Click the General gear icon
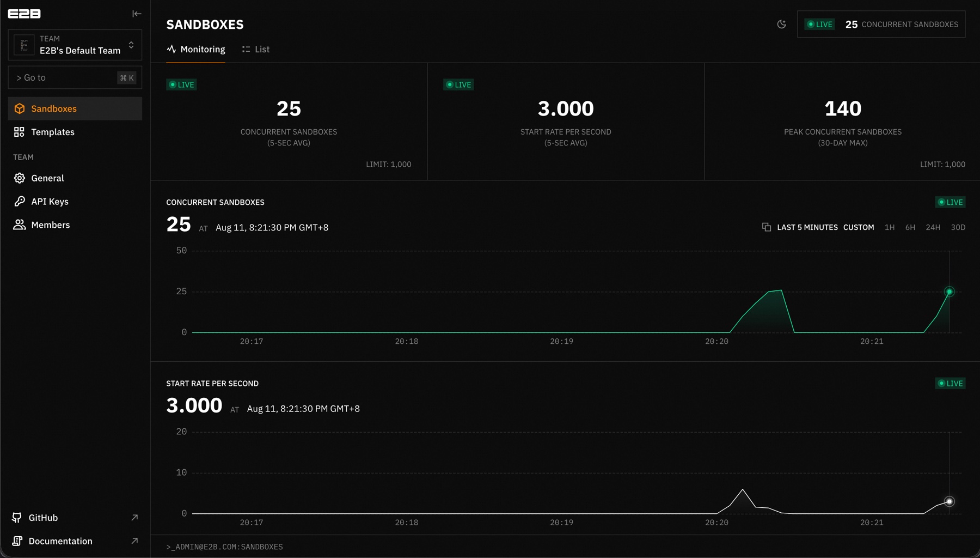 (20, 178)
